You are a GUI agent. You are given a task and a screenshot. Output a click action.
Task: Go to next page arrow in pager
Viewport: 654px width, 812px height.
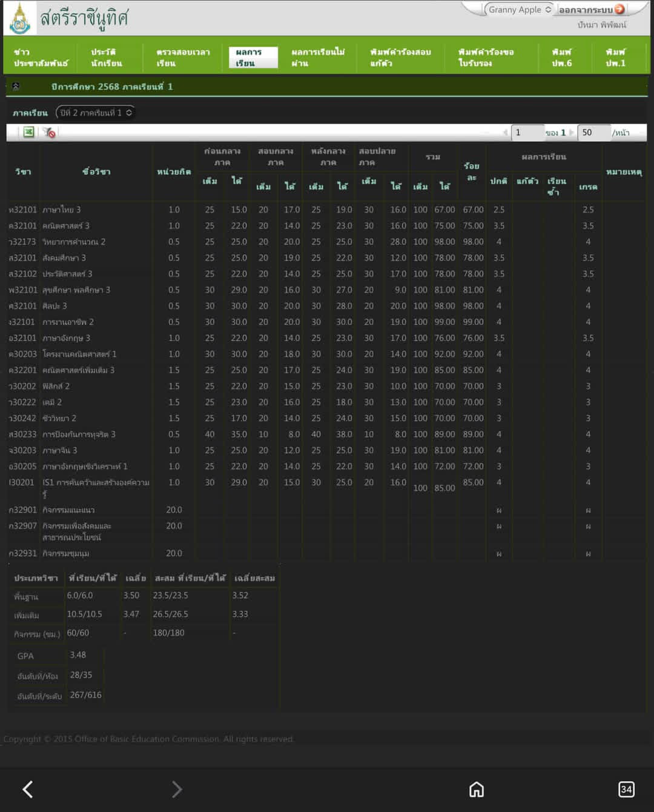571,133
